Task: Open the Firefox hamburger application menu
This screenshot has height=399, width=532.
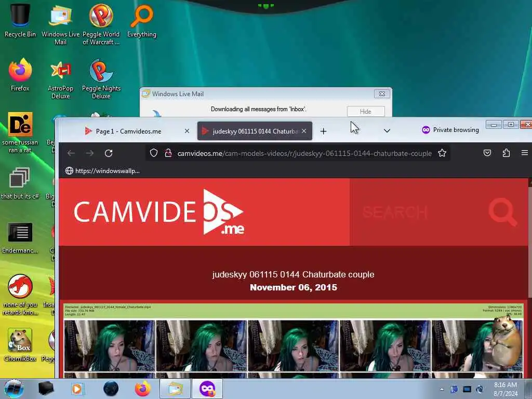Action: 525,153
